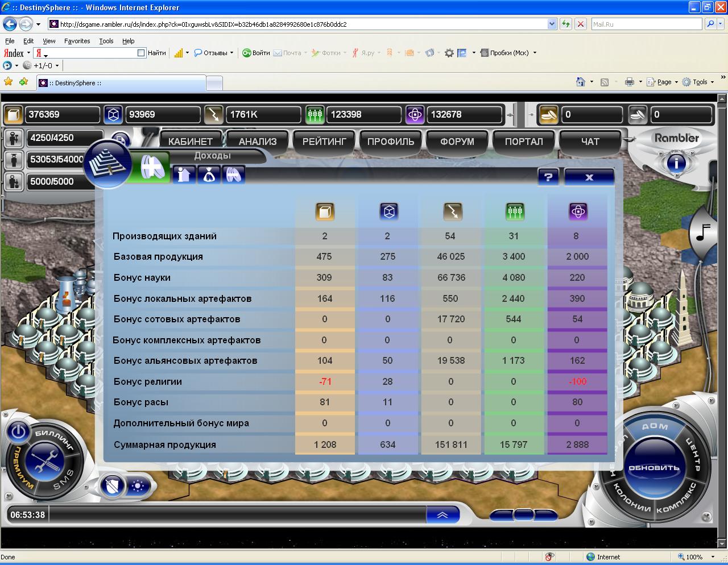Click the slider handle at bottom right

[523, 514]
